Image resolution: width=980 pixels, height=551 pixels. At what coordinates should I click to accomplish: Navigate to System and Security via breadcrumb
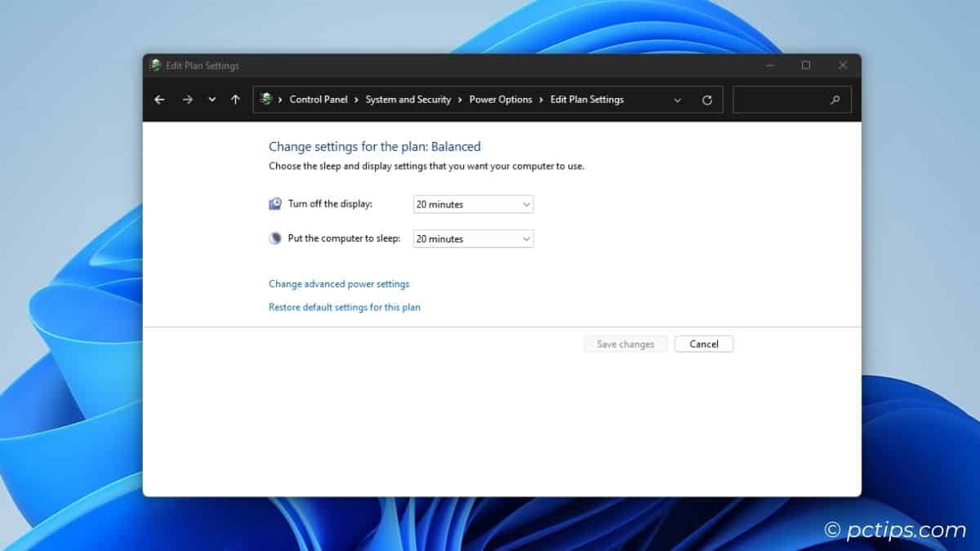tap(408, 99)
